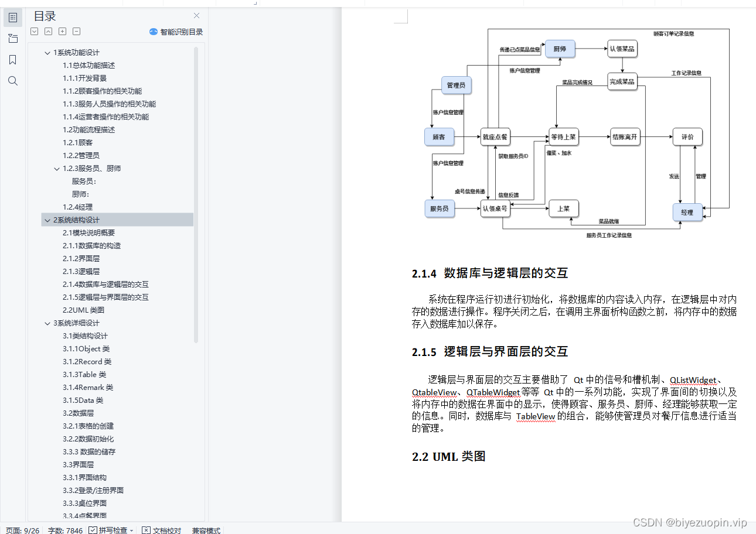Open outline entry 1.2.4经理

tap(78, 207)
